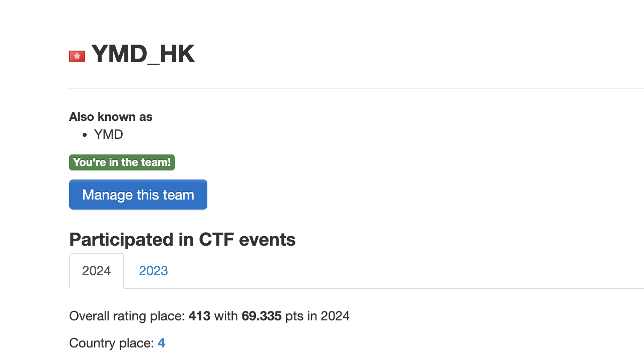This screenshot has height=359, width=644.
Task: View 2023 season ratings tab
Action: point(153,271)
